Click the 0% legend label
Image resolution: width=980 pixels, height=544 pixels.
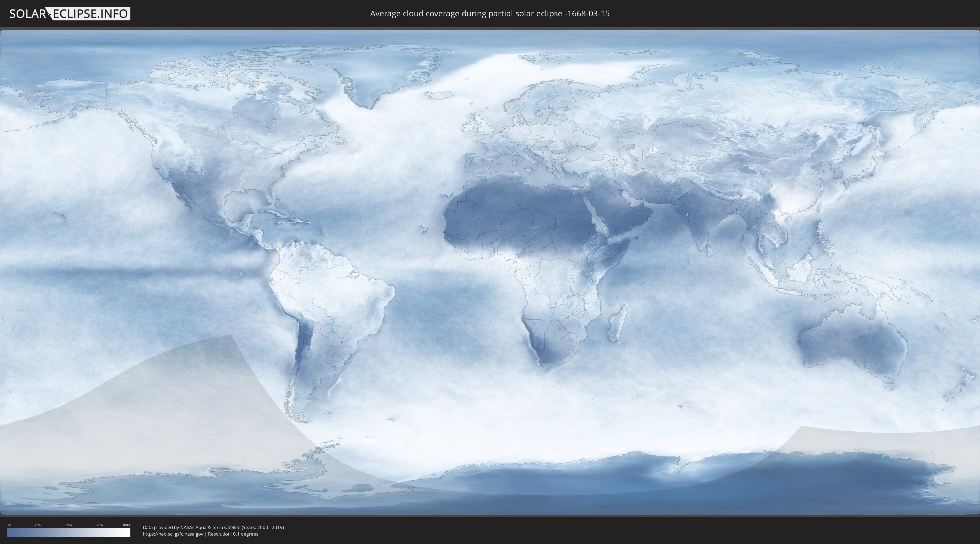(x=9, y=525)
